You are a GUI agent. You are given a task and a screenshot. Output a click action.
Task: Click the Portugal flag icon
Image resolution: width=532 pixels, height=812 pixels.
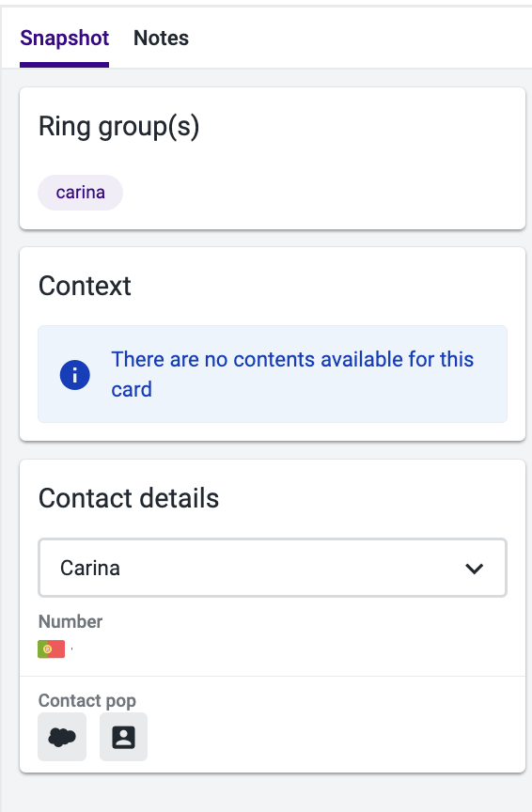pos(52,648)
